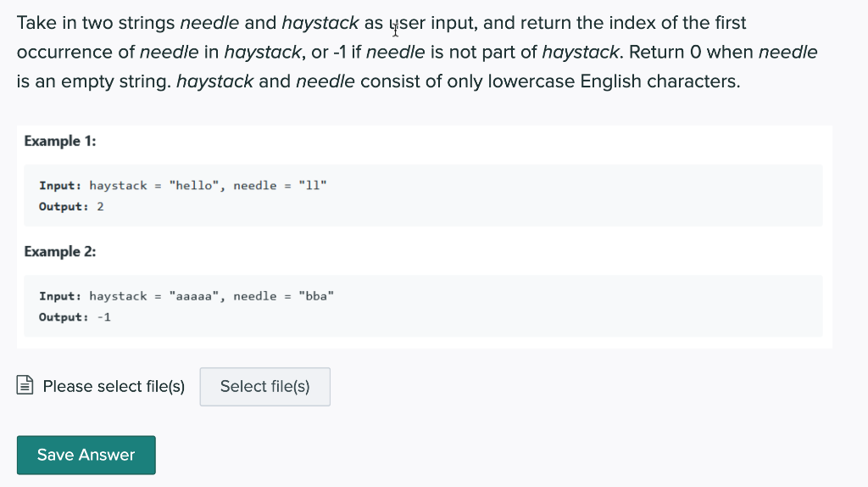The image size is (868, 487).
Task: Click the Input label in Example 1
Action: [x=60, y=186]
